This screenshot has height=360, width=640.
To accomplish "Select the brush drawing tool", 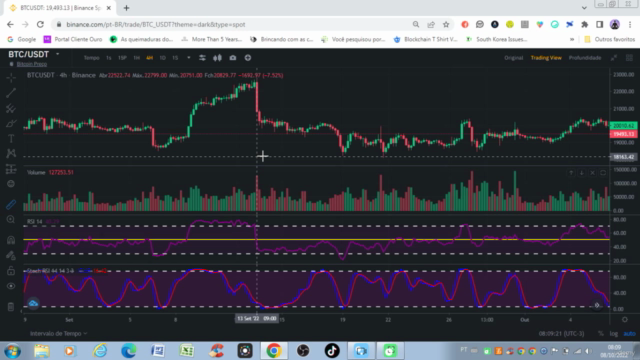I will 11,123.
